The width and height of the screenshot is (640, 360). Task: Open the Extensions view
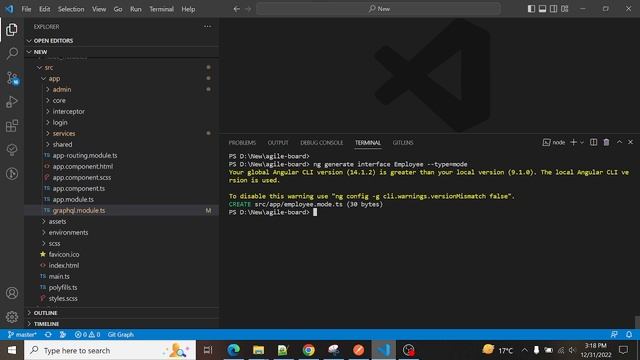pyautogui.click(x=12, y=126)
